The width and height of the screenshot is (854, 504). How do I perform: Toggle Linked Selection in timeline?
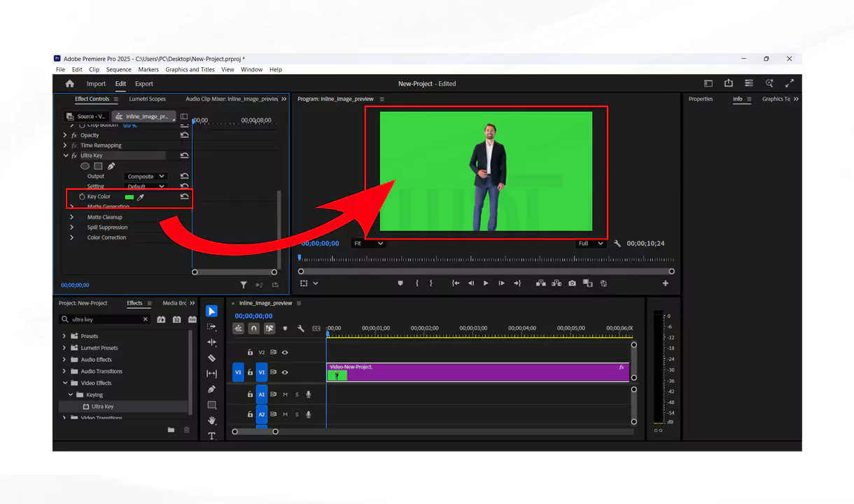tap(269, 328)
